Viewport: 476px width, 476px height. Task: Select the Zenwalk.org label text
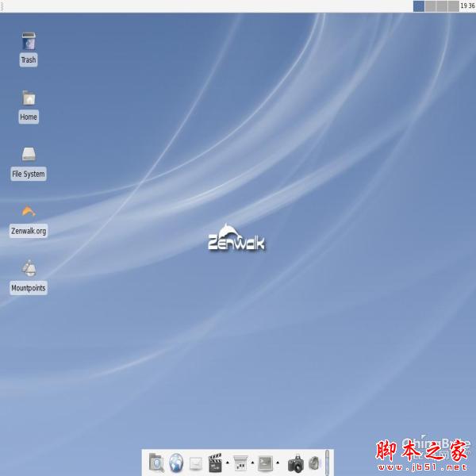(29, 231)
